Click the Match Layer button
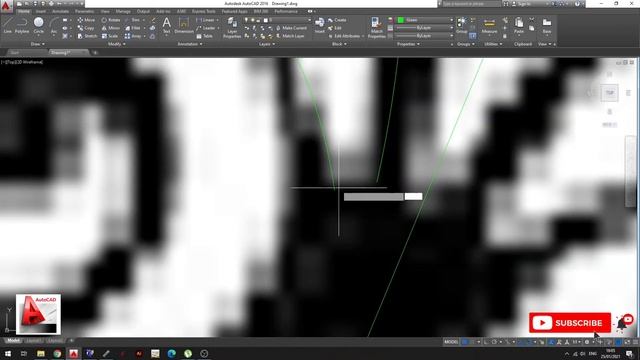The image size is (640, 360). point(290,36)
